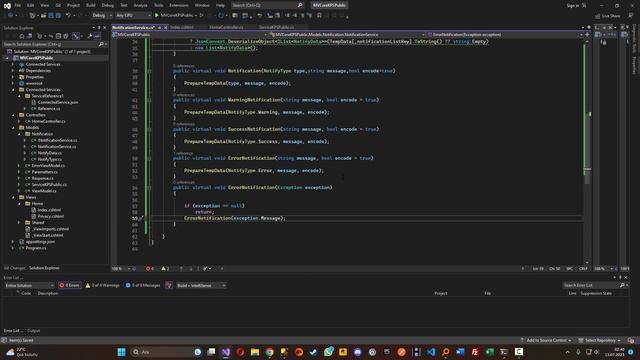The image size is (640, 360).
Task: Click the Description column header
Action: click(x=48, y=293)
